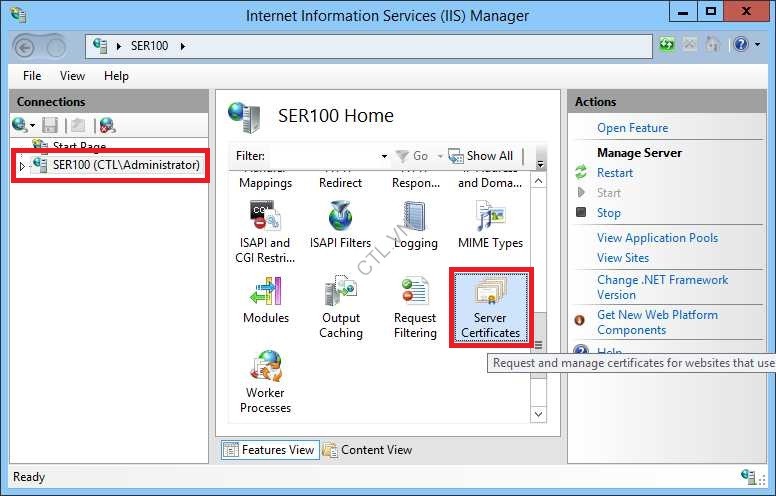The height and width of the screenshot is (496, 776).
Task: Click the Go filter button
Action: [x=413, y=156]
